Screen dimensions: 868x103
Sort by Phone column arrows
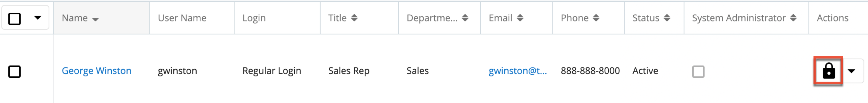pyautogui.click(x=596, y=18)
